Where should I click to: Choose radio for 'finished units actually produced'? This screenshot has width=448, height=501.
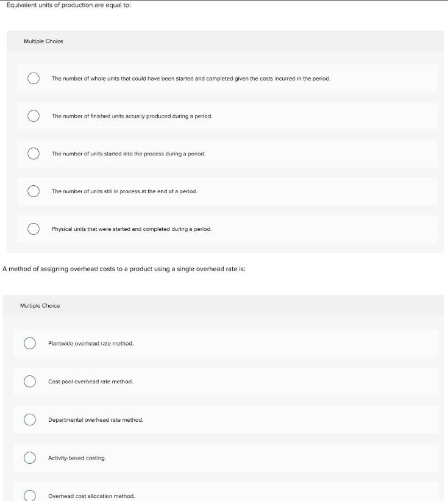(x=34, y=116)
